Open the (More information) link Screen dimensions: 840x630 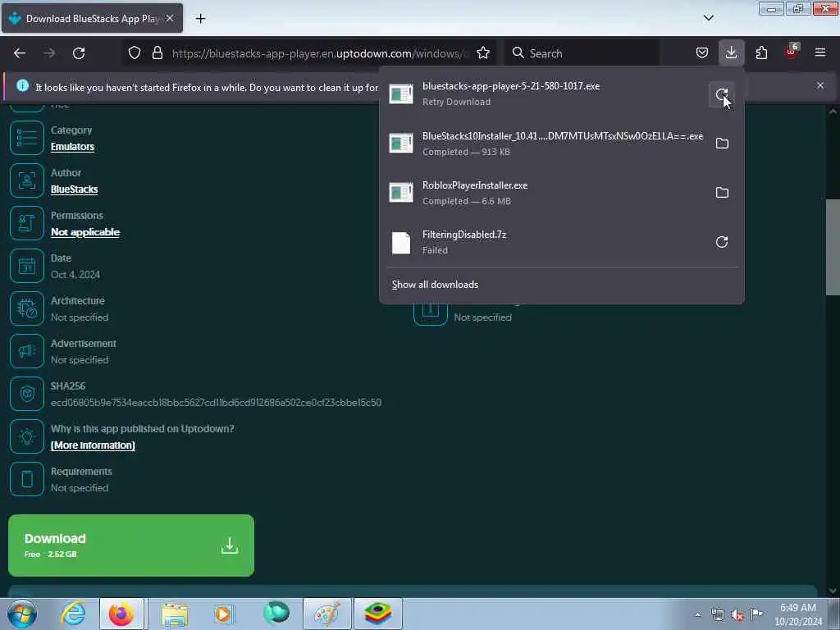(x=93, y=445)
